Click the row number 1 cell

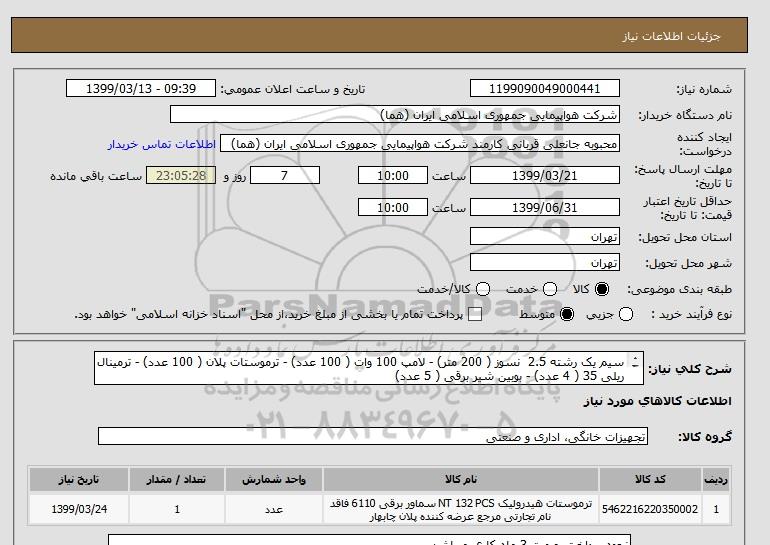click(x=716, y=509)
